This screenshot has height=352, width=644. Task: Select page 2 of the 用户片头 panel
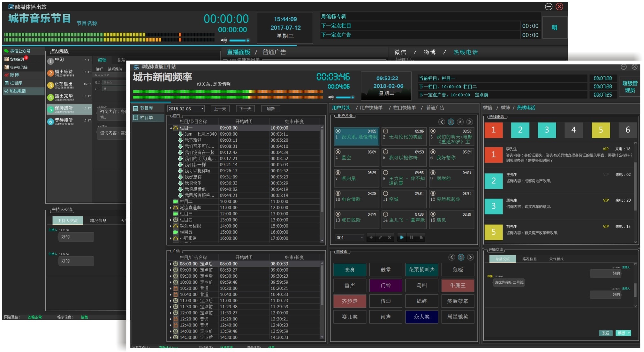point(460,122)
